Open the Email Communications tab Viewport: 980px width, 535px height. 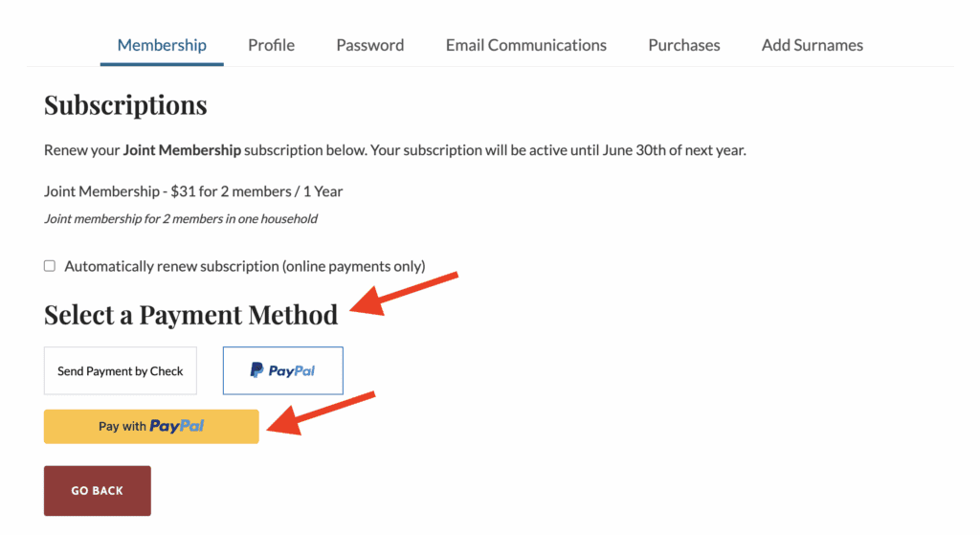(525, 45)
